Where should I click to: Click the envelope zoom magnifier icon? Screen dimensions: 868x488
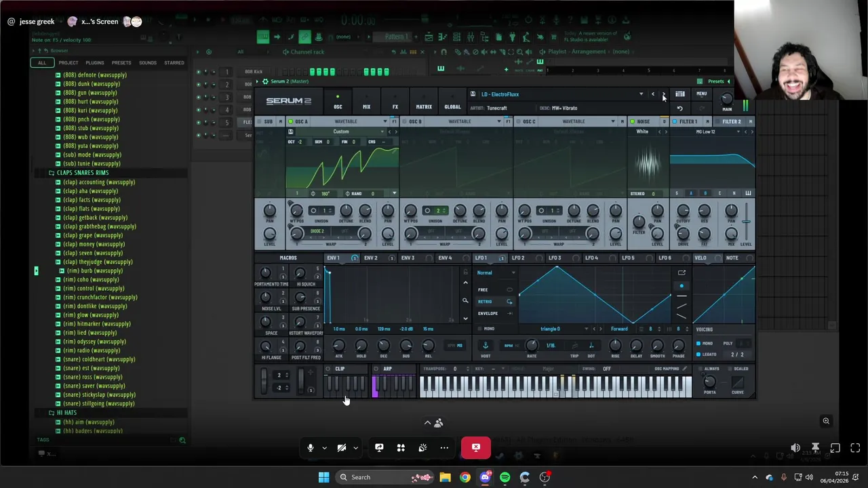tap(465, 300)
